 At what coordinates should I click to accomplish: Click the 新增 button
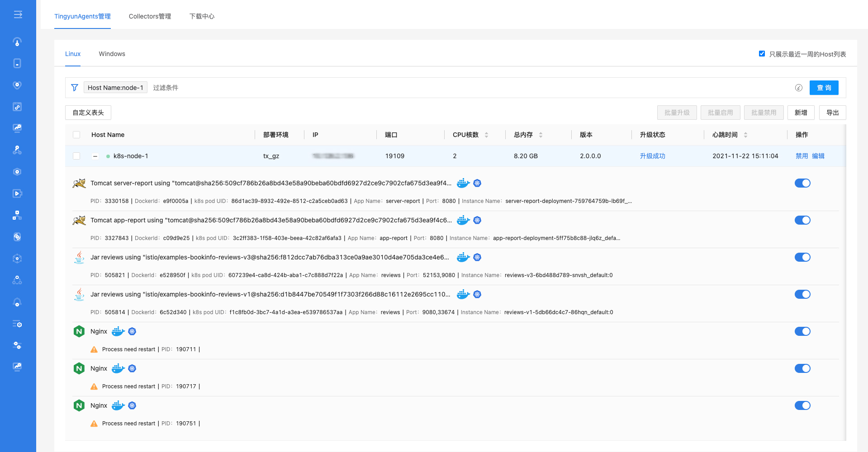[801, 113]
